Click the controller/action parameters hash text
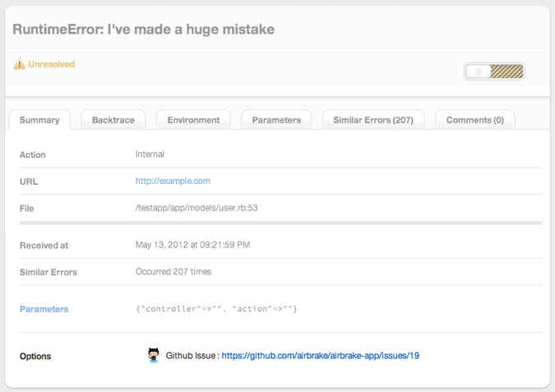Screen dimensions: 555x392 tap(216, 309)
